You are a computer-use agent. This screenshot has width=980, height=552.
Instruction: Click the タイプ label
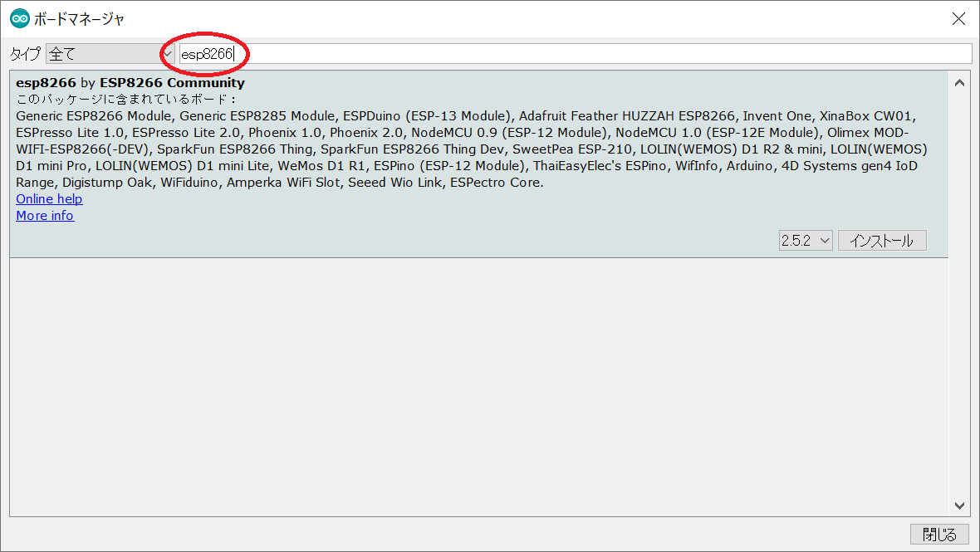point(25,54)
